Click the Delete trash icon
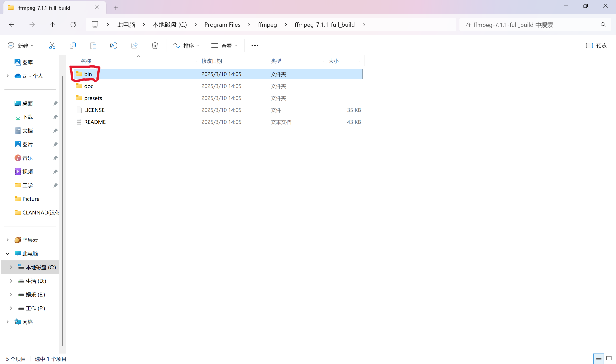 click(155, 46)
